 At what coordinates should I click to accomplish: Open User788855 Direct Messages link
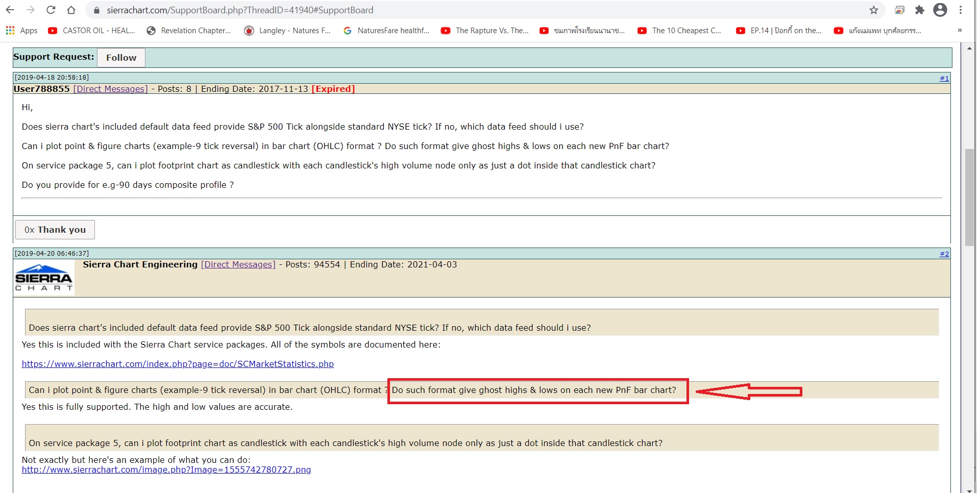click(x=110, y=89)
